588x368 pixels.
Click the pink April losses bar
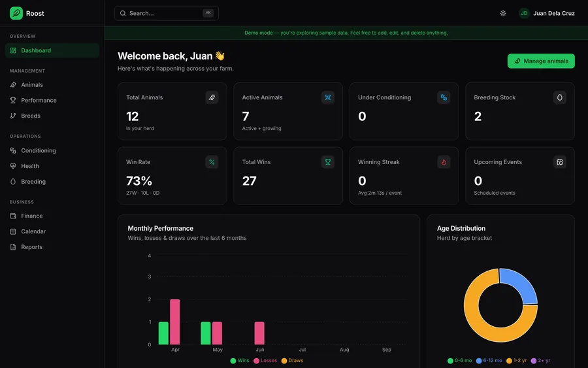point(174,322)
